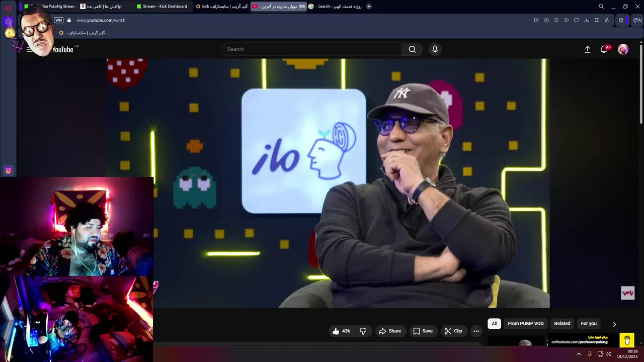Image resolution: width=644 pixels, height=362 pixels.
Task: Open the microphone tray icon
Action: 590,354
